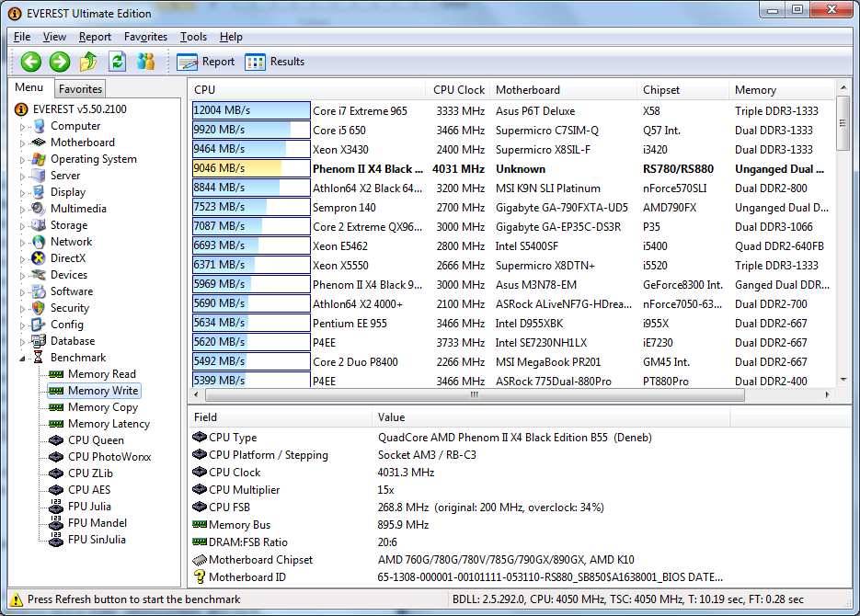The width and height of the screenshot is (860, 616).
Task: Expand the Network tree node
Action: pos(22,243)
